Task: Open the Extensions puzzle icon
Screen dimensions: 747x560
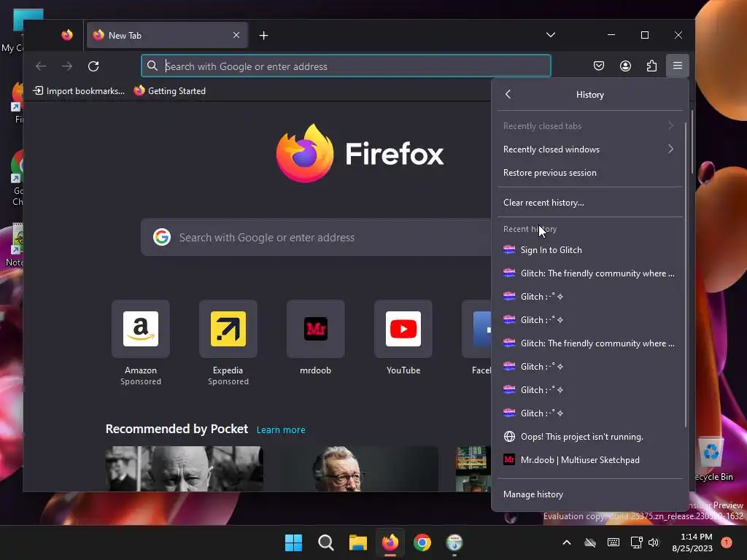Action: [x=651, y=66]
